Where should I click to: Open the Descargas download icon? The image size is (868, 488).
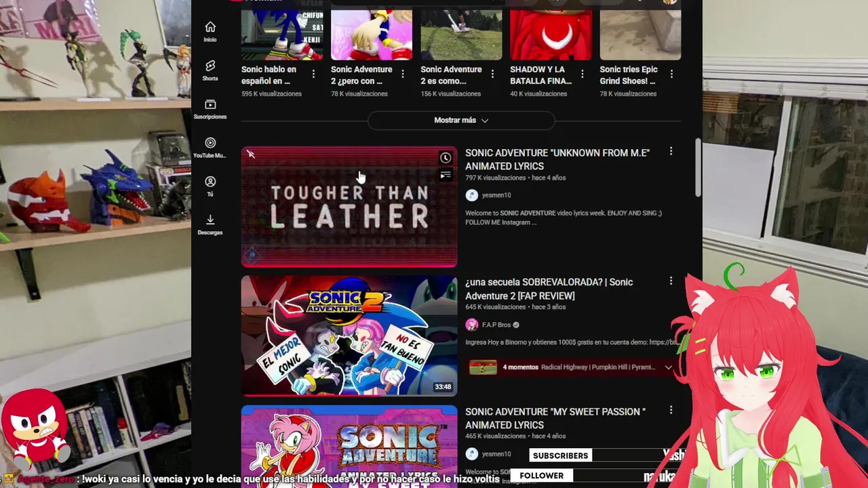[210, 220]
